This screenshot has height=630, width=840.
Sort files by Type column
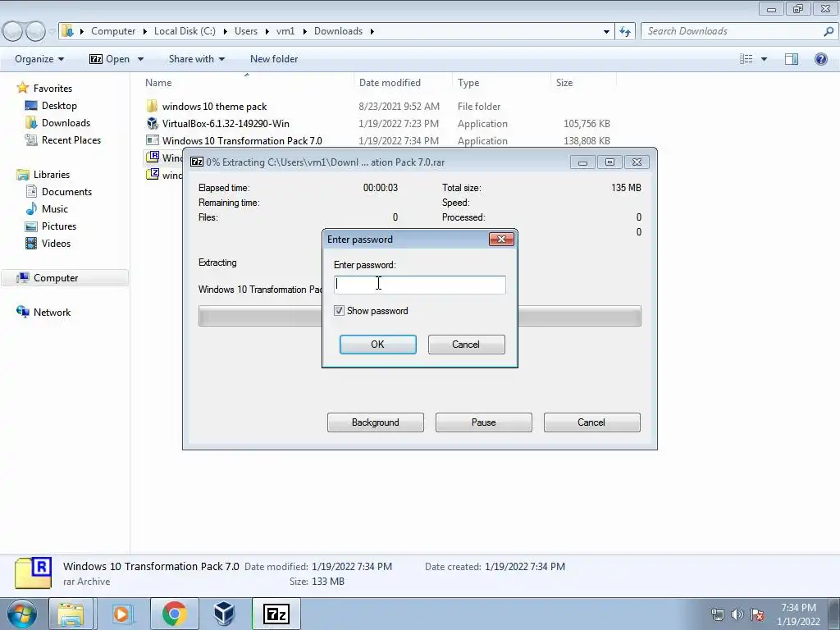(x=468, y=83)
